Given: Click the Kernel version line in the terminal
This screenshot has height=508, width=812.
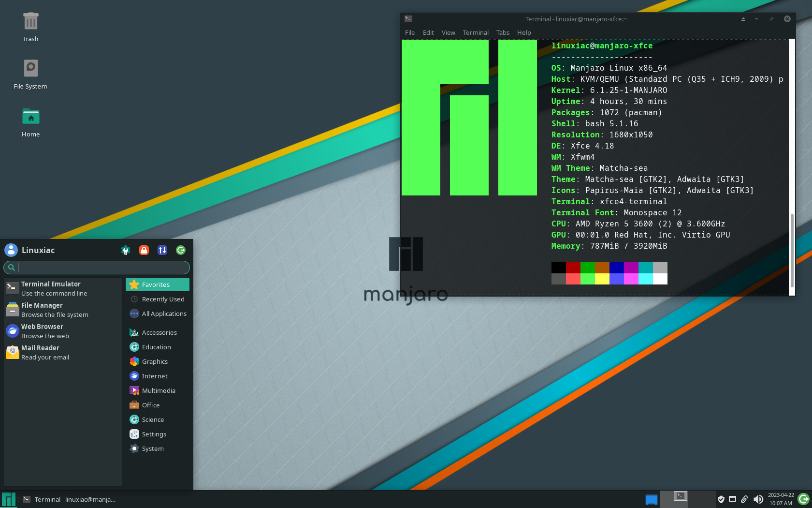Looking at the screenshot, I should click(x=609, y=90).
